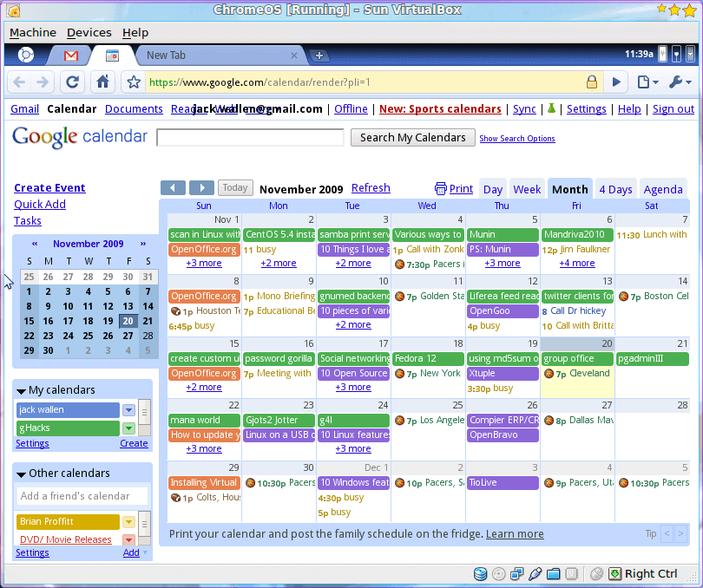Click the VirtualBox optical disc status icon
This screenshot has height=588, width=703.
point(498,573)
